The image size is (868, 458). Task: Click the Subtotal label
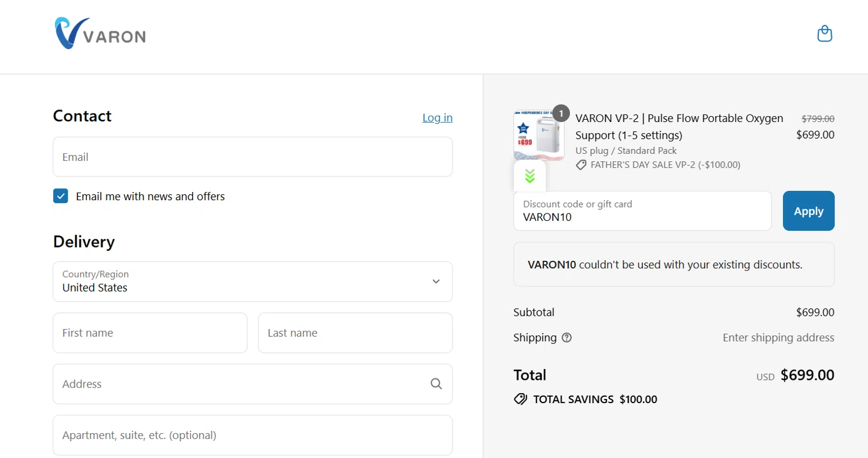(534, 312)
